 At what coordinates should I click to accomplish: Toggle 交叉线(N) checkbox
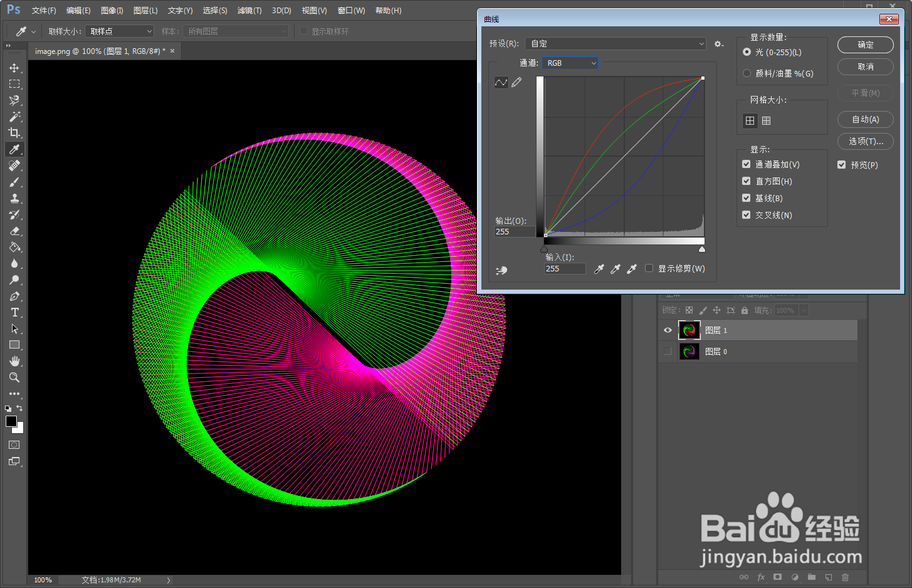(x=746, y=215)
